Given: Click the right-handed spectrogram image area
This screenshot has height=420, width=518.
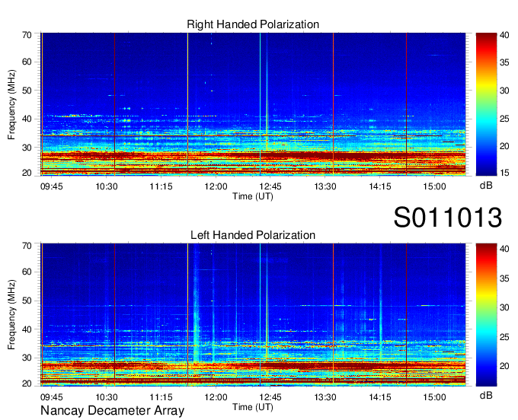Looking at the screenshot, I should coord(253,104).
